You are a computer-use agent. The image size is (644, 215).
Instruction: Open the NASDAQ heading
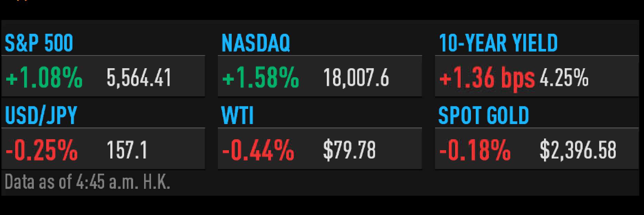point(255,43)
